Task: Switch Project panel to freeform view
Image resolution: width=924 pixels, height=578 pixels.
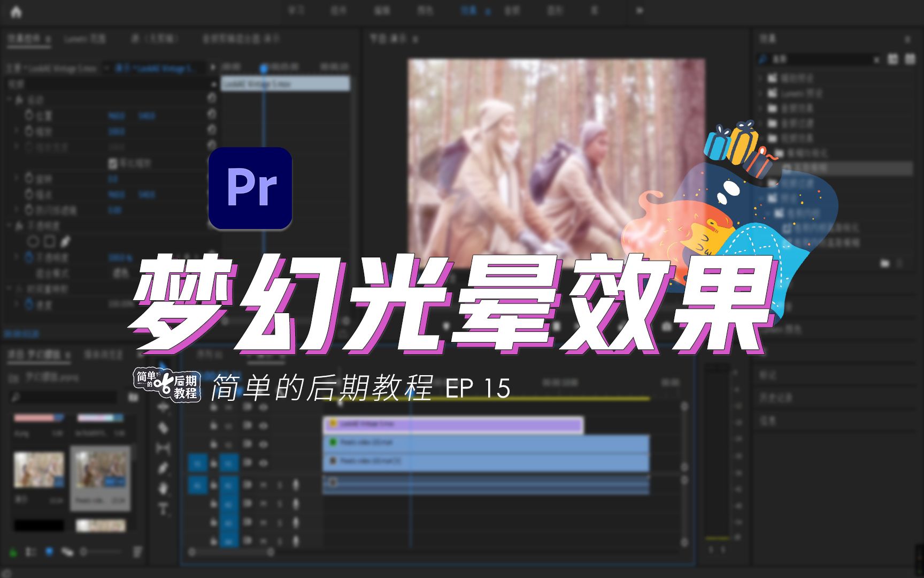Action: tap(67, 551)
